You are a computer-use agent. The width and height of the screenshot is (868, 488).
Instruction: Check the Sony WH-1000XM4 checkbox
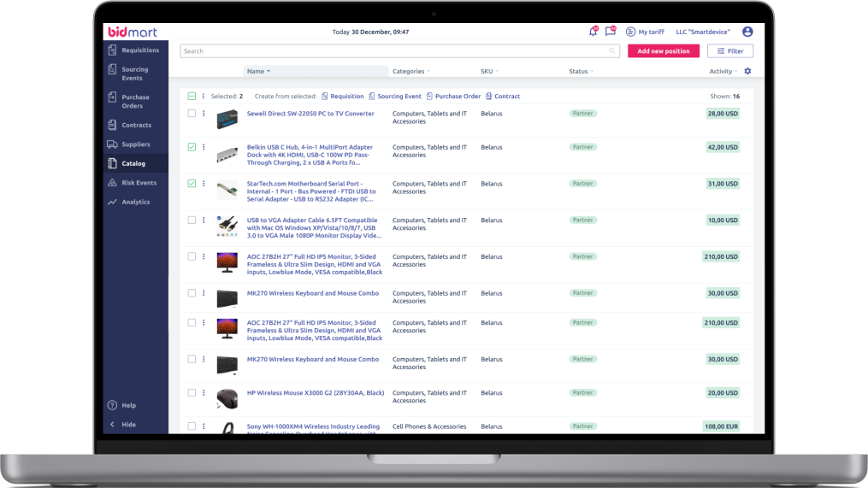pyautogui.click(x=192, y=426)
